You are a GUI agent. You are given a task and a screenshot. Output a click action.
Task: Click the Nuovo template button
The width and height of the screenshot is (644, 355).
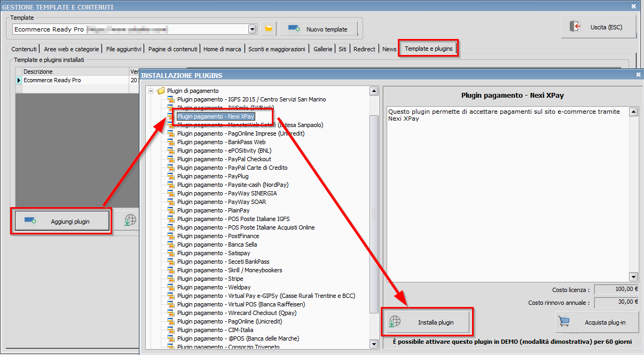[318, 29]
